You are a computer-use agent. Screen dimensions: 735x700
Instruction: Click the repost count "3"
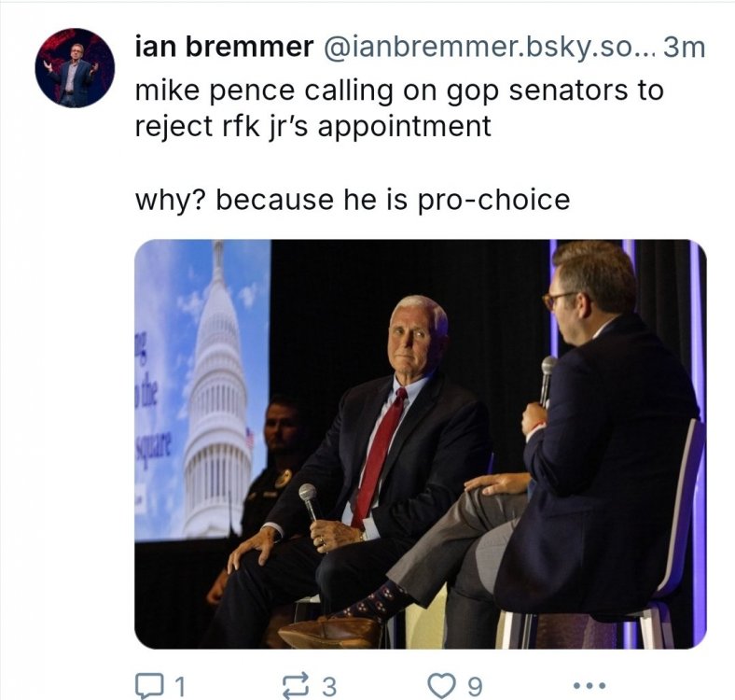pyautogui.click(x=327, y=687)
